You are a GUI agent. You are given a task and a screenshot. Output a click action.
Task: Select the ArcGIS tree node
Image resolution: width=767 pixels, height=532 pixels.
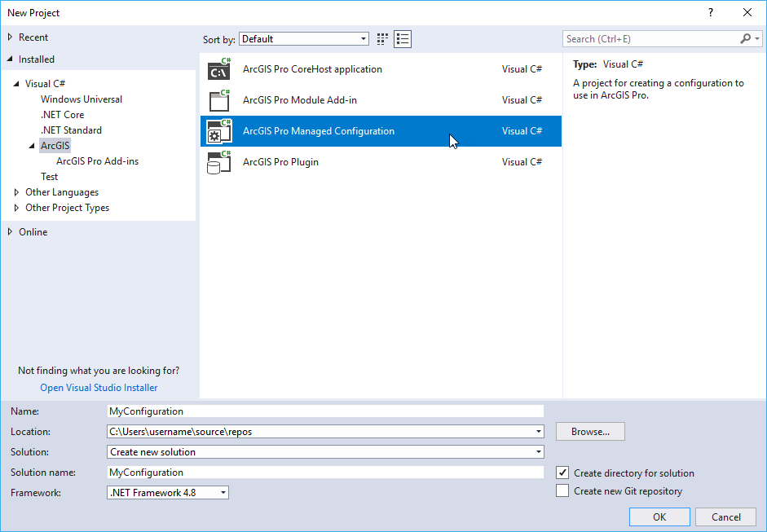pos(55,145)
